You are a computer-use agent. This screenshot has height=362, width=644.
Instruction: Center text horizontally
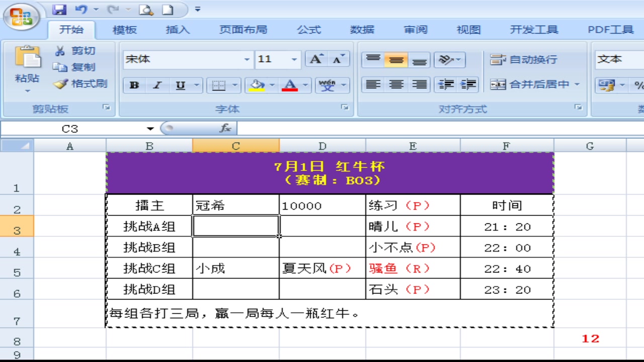(x=396, y=84)
